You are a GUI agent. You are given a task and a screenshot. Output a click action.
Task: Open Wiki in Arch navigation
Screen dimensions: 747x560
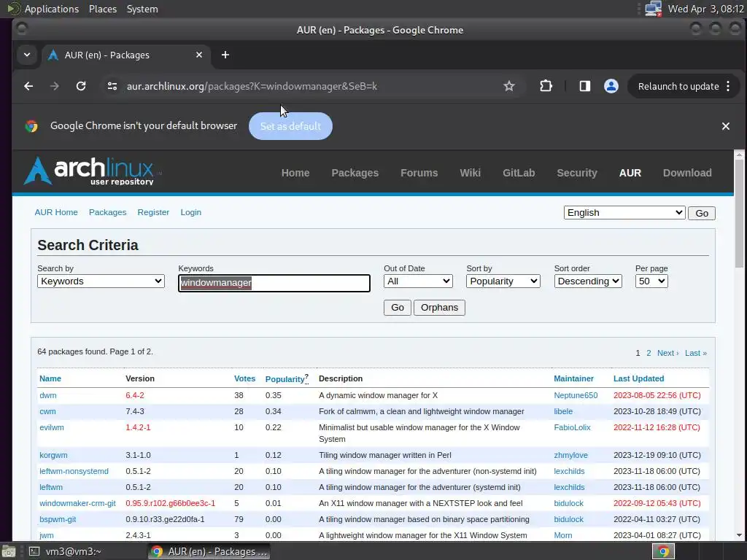(x=471, y=173)
